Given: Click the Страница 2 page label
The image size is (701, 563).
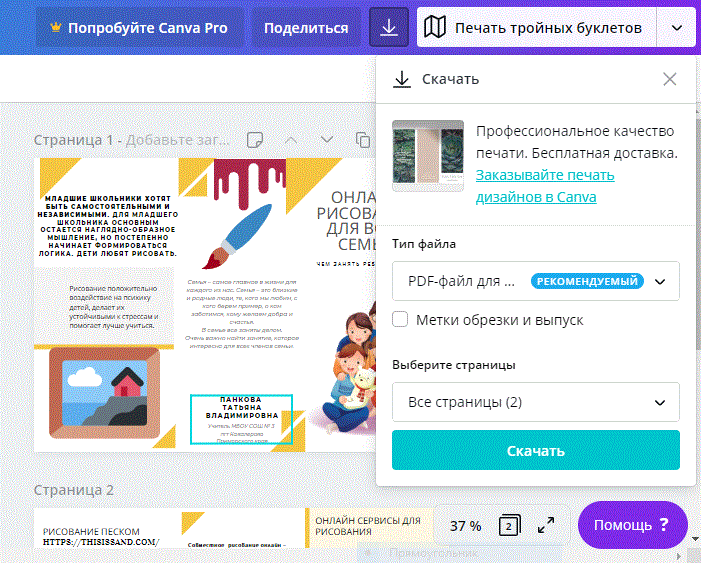Looking at the screenshot, I should point(74,490).
